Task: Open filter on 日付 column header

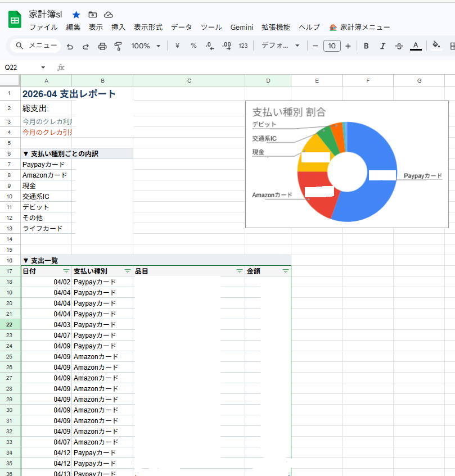Action: pyautogui.click(x=66, y=271)
